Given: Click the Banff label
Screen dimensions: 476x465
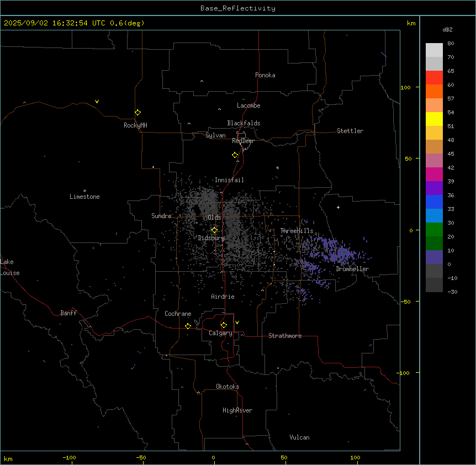Looking at the screenshot, I should pos(68,313).
